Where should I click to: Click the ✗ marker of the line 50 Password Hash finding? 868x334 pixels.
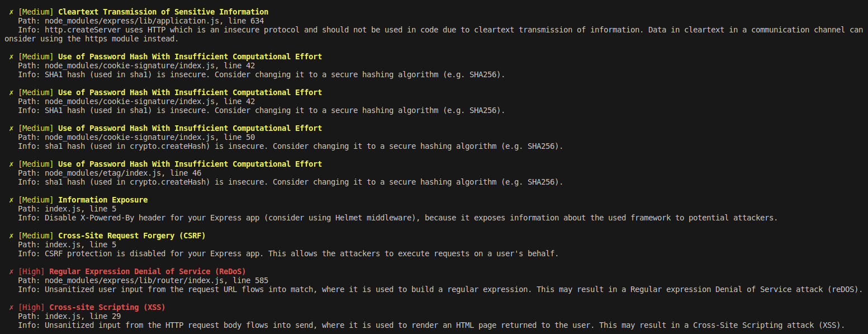pos(11,128)
